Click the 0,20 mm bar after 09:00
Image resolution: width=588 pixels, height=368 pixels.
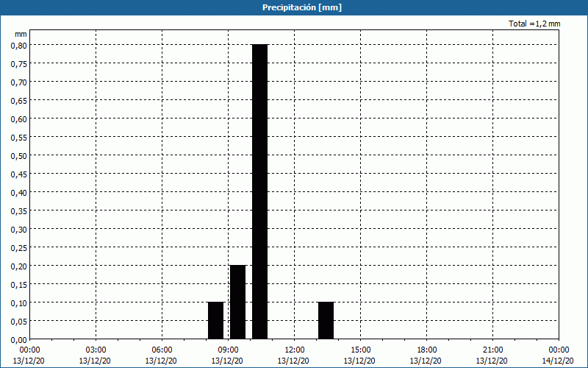click(x=237, y=302)
